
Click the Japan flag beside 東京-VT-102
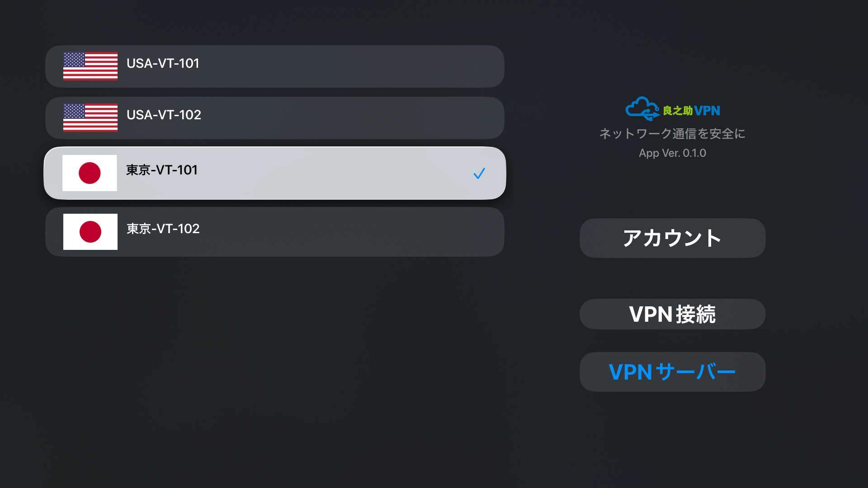point(90,232)
